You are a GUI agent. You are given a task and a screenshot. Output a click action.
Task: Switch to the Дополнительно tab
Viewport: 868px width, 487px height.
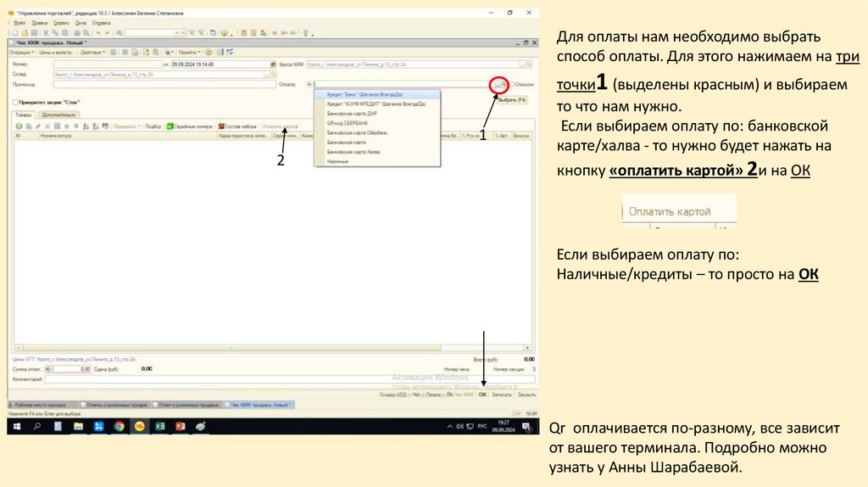click(x=58, y=115)
